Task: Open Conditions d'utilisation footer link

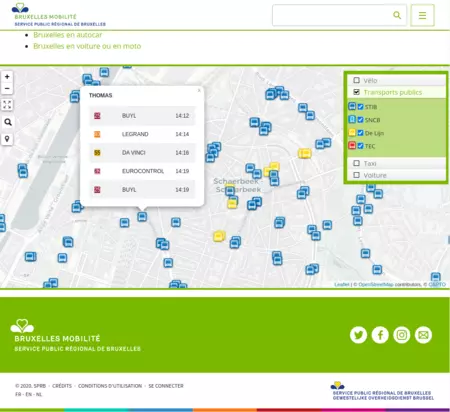Action: (110, 386)
